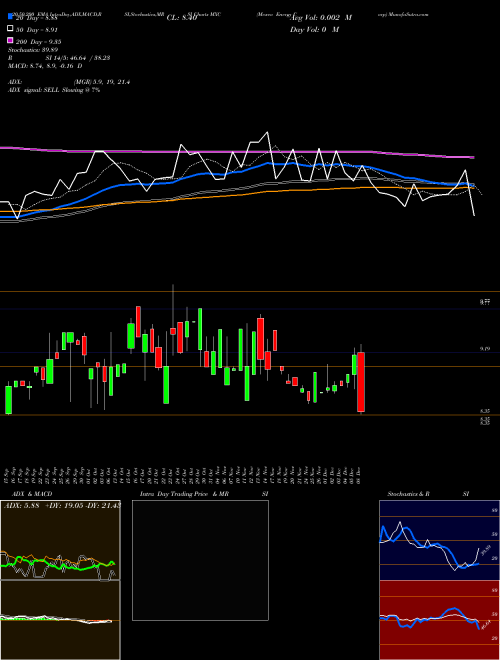This screenshot has height=660, width=500.
Task: Select the '20 Day - 8.88' legend text
Action: pyautogui.click(x=36, y=18)
